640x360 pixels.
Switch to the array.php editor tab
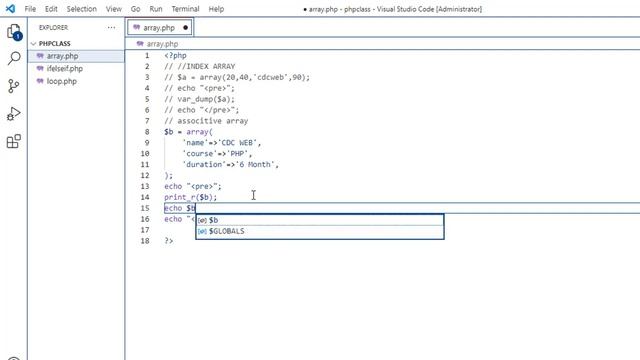click(x=160, y=28)
